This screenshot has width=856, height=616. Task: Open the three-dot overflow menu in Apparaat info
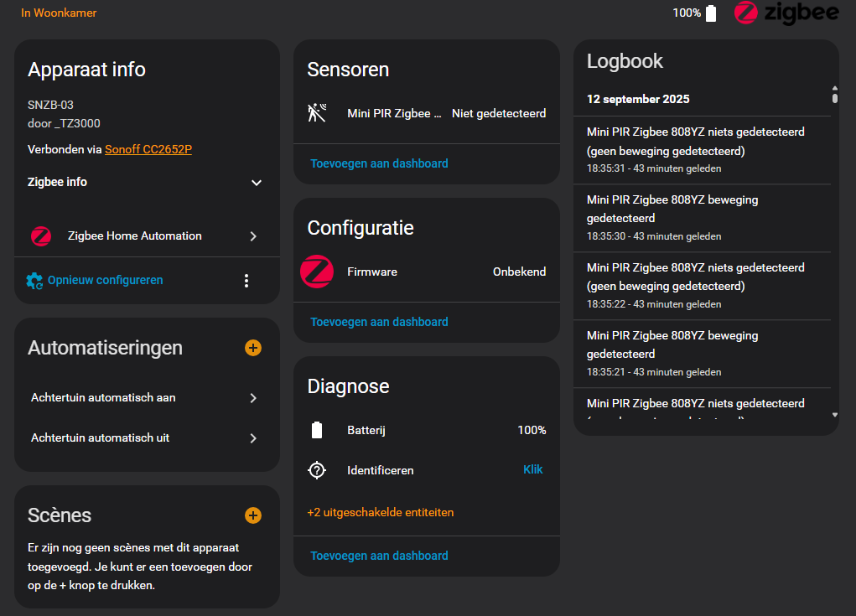[246, 281]
